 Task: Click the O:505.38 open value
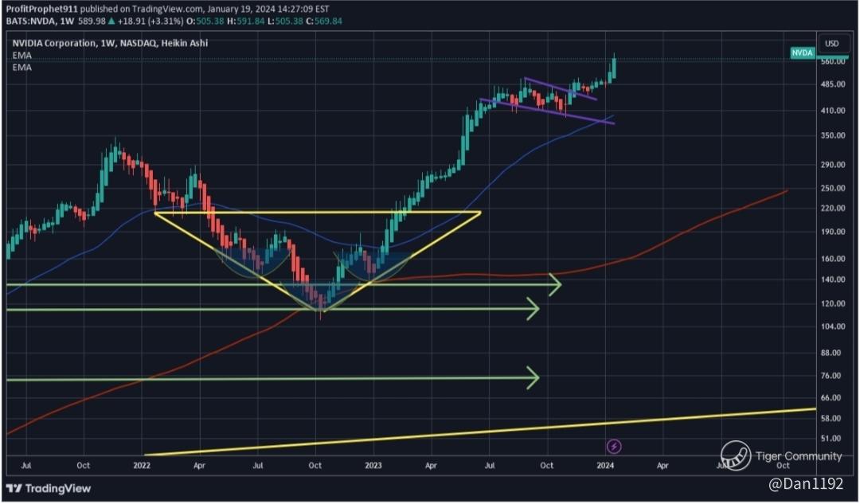(205, 21)
